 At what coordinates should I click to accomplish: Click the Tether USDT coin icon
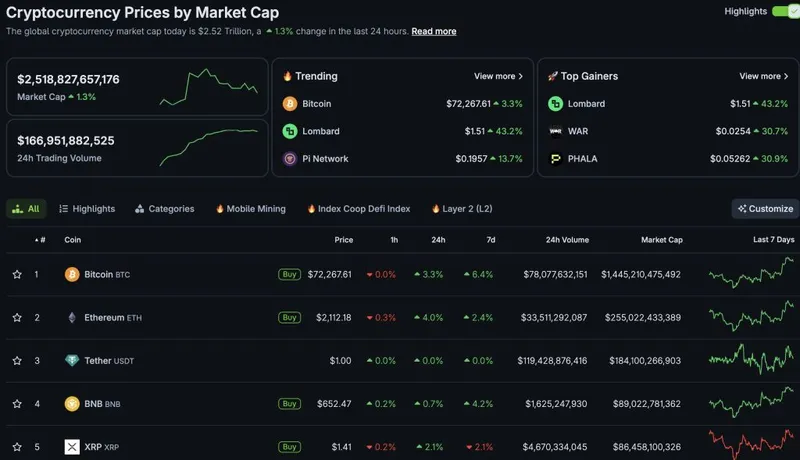(72, 361)
